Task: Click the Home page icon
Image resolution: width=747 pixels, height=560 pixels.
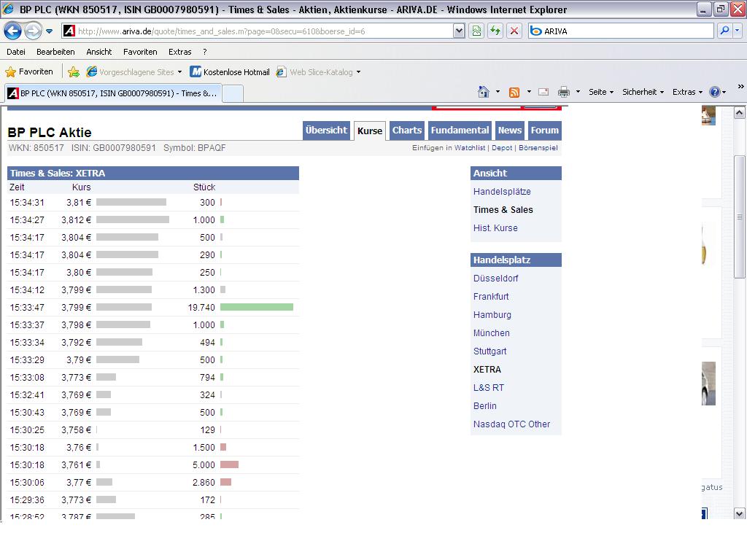Action: point(484,92)
